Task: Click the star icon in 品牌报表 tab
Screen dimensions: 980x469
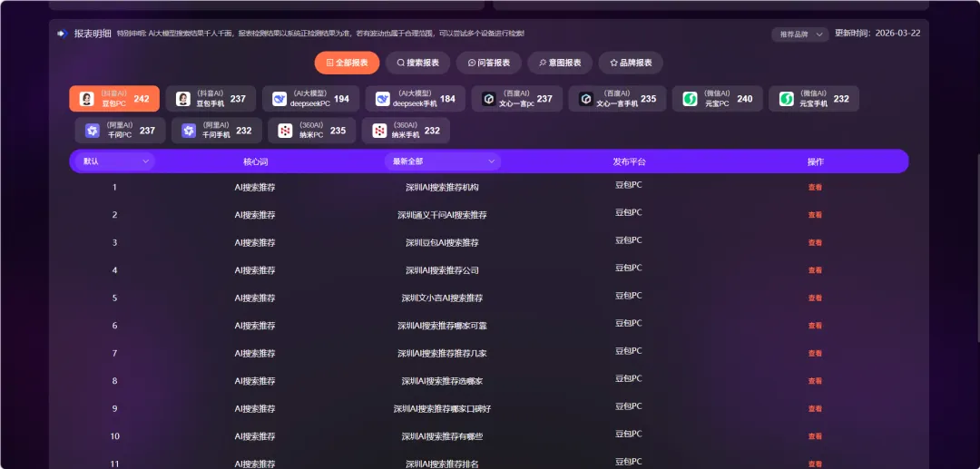Action: (x=614, y=64)
